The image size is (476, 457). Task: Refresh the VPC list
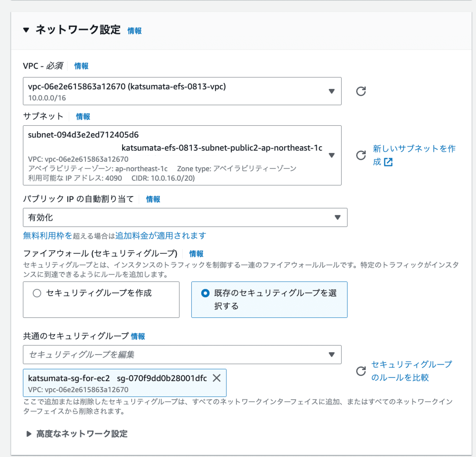(361, 91)
